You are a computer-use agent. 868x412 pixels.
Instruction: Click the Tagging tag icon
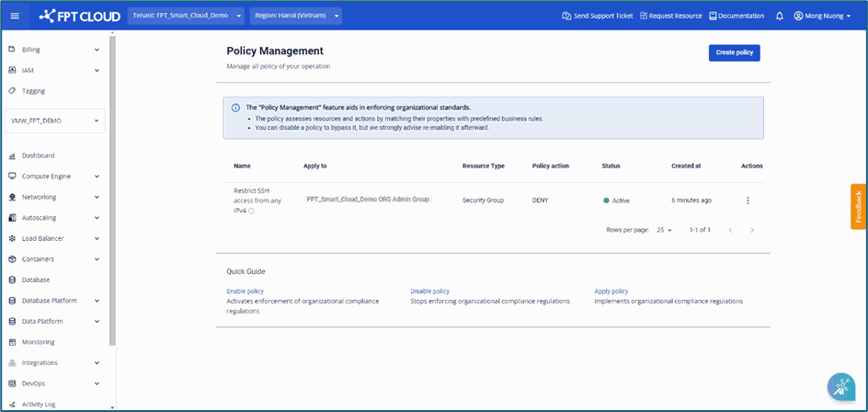12,91
